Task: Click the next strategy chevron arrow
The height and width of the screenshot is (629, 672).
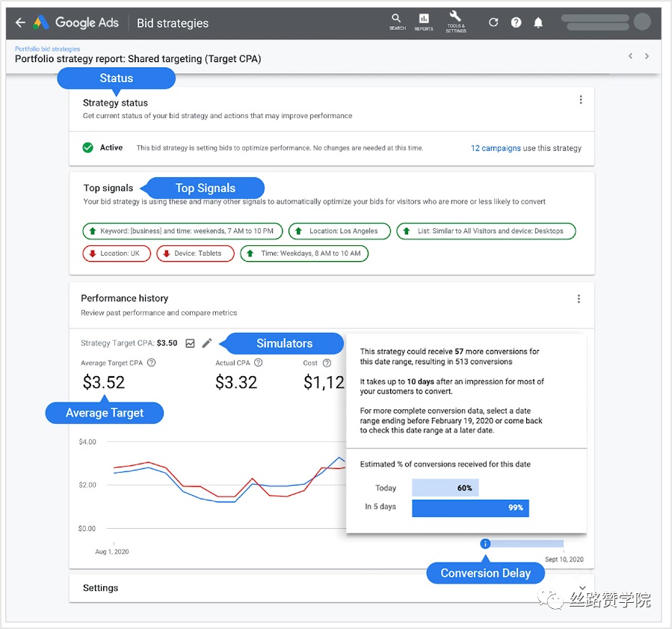Action: [647, 55]
